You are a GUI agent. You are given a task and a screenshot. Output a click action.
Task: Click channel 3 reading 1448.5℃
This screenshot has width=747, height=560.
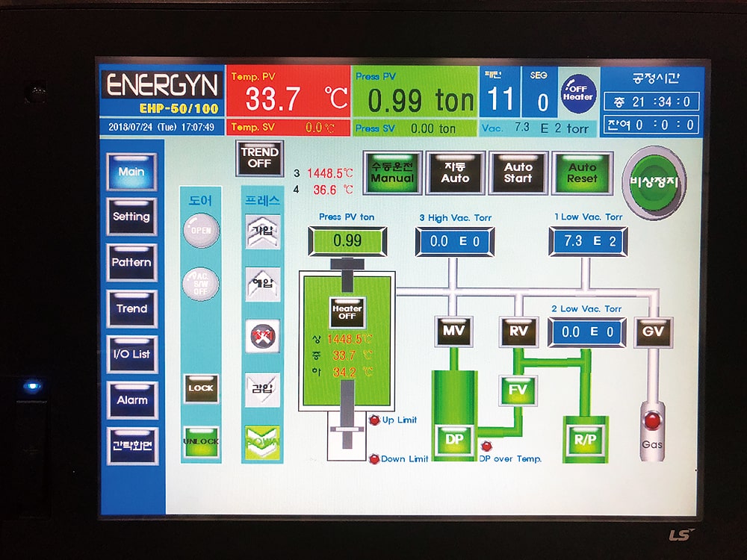tap(329, 173)
